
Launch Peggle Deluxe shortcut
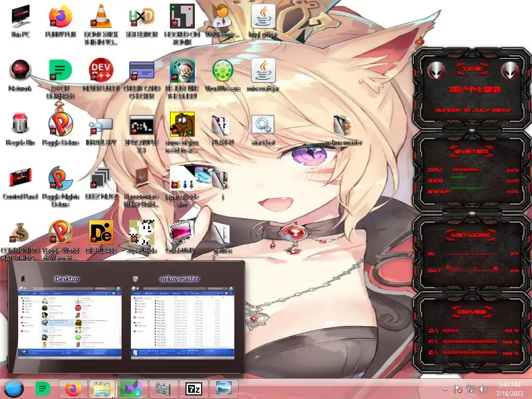(60, 129)
